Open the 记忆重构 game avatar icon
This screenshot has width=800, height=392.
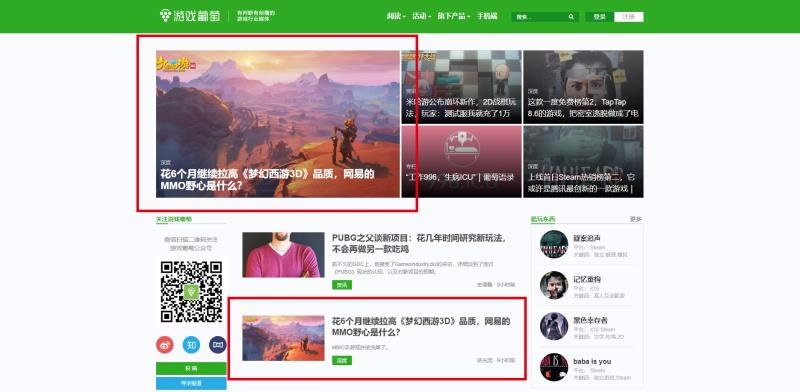[554, 285]
